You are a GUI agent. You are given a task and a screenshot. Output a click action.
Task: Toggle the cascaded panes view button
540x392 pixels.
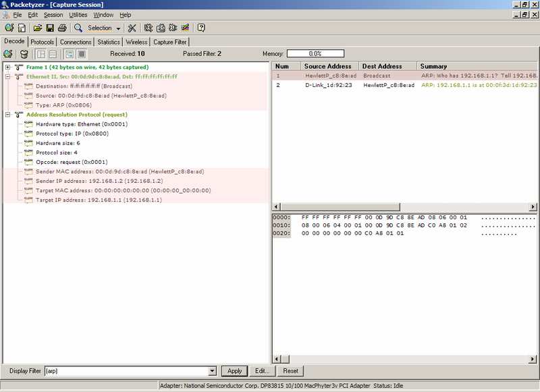point(70,54)
